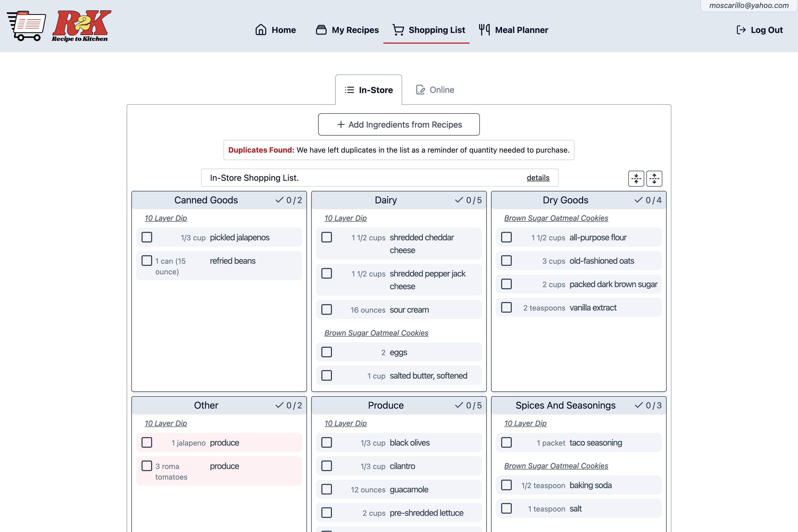The image size is (798, 532).
Task: Collapse the Produce category header
Action: point(386,405)
